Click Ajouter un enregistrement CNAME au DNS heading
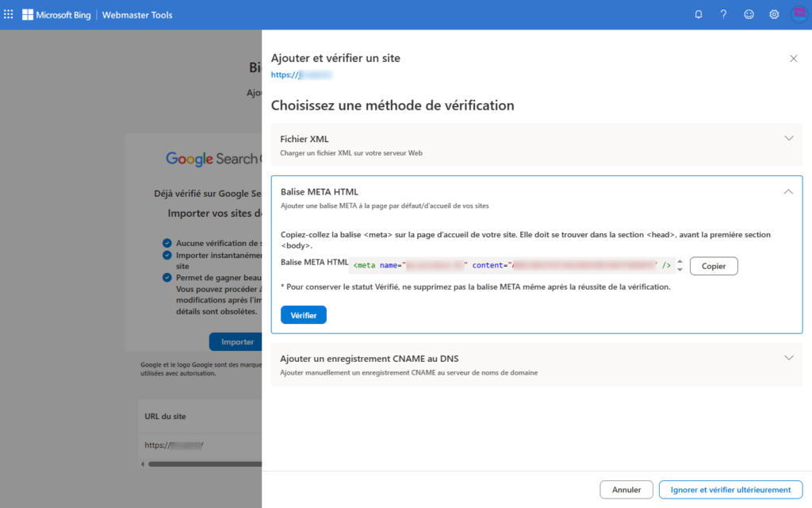This screenshot has height=508, width=812. point(370,359)
